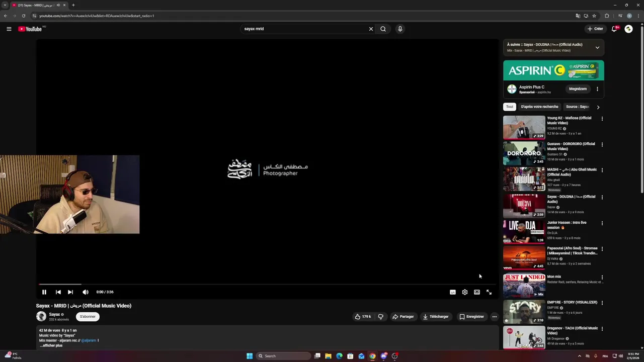Open Young RZ - Mafiosa thumbnail
Viewport: 644px width, 362px height.
pos(524,128)
